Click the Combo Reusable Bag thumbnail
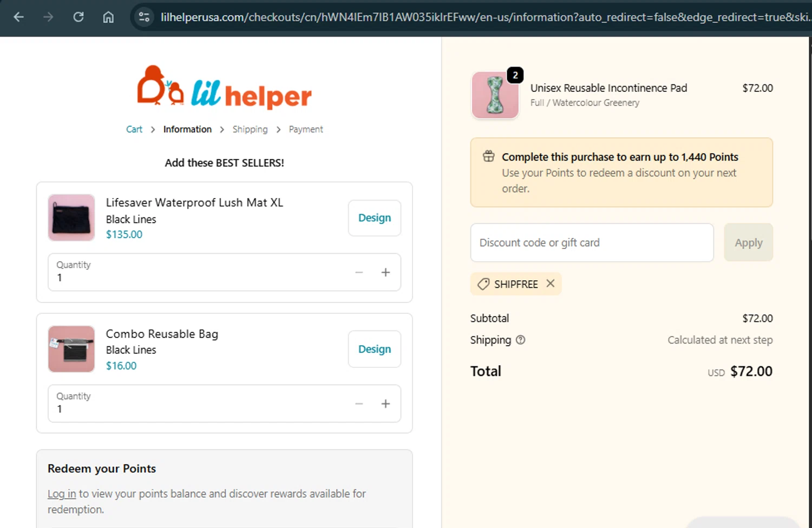812x528 pixels. [x=71, y=349]
